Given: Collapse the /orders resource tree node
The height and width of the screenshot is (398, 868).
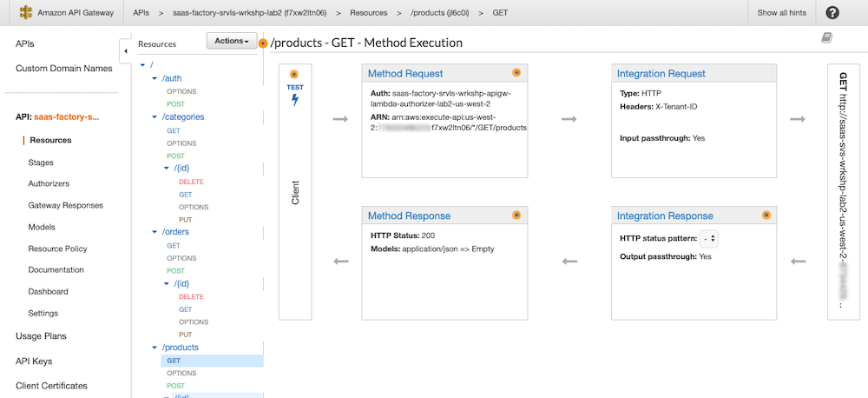Looking at the screenshot, I should pyautogui.click(x=155, y=232).
